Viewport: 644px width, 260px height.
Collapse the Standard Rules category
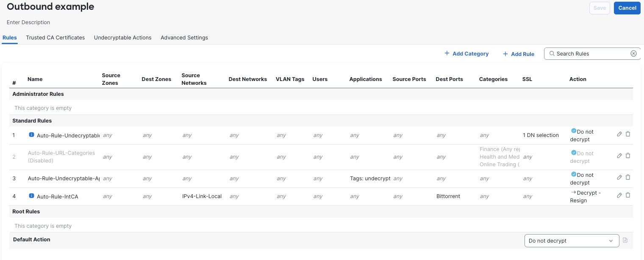tap(32, 120)
